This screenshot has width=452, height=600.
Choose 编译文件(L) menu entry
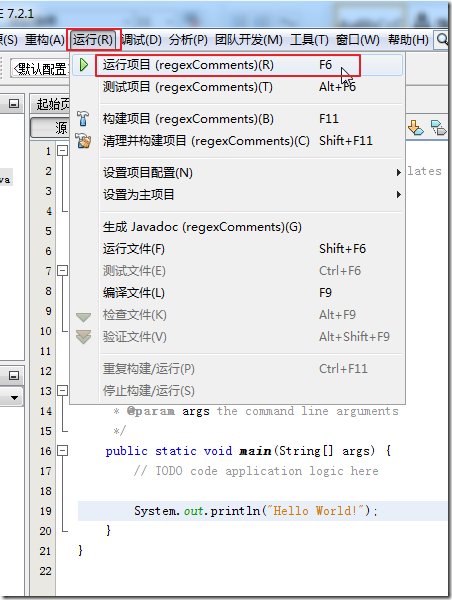click(x=237, y=293)
